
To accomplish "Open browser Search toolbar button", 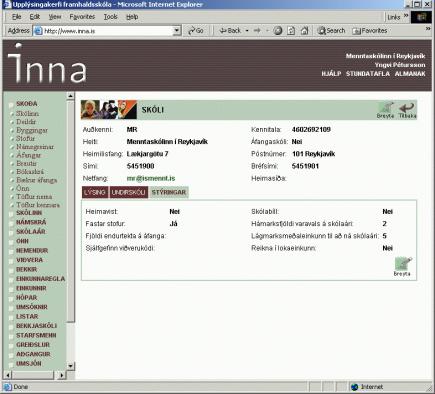I will [331, 31].
